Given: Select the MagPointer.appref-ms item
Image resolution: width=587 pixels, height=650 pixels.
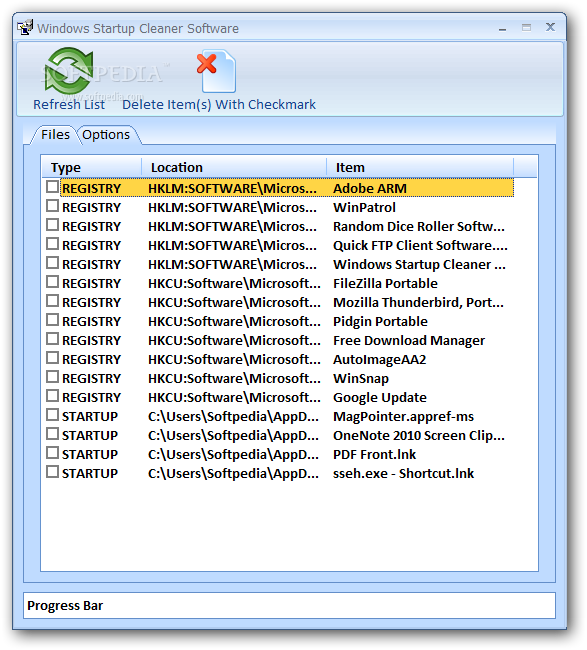Looking at the screenshot, I should tap(403, 417).
